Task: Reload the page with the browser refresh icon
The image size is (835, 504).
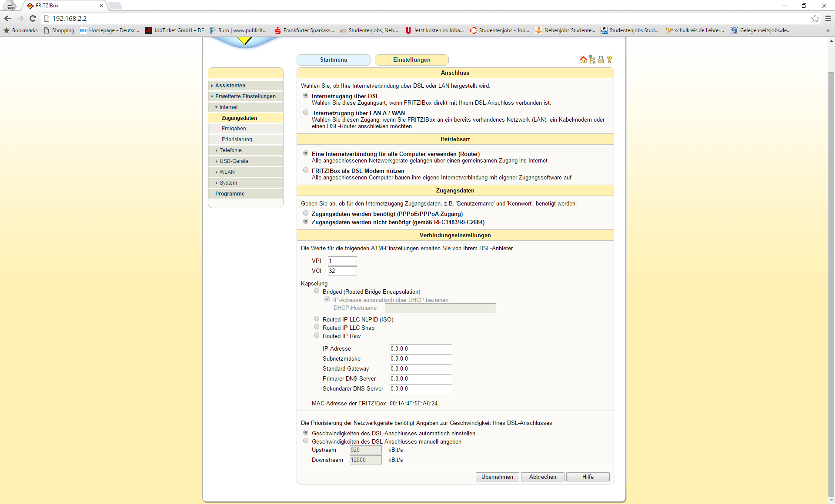Action: tap(33, 18)
